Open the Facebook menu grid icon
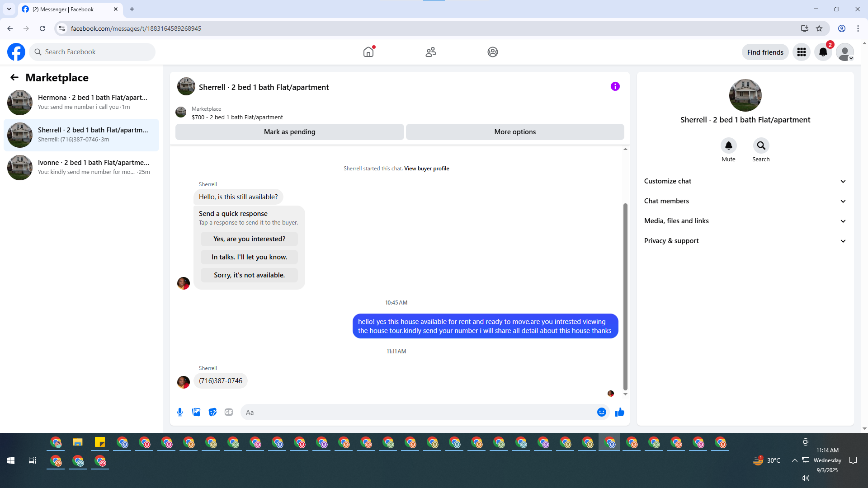Viewport: 868px width, 488px height. 802,52
